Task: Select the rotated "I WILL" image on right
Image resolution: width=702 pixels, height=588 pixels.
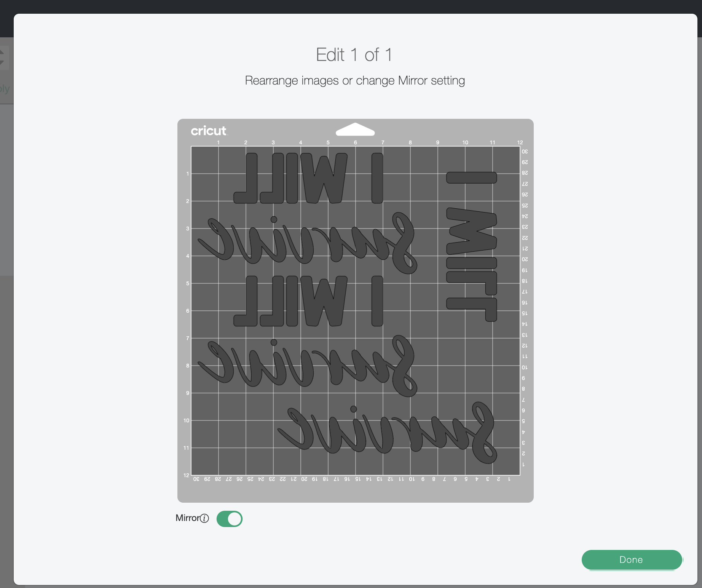Action: (x=472, y=246)
